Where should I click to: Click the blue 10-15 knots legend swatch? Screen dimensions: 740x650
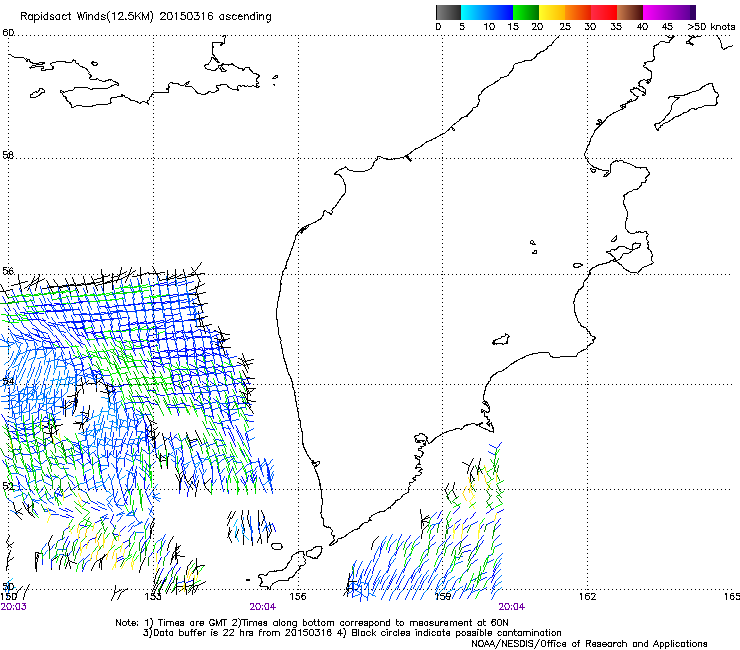tap(500, 12)
